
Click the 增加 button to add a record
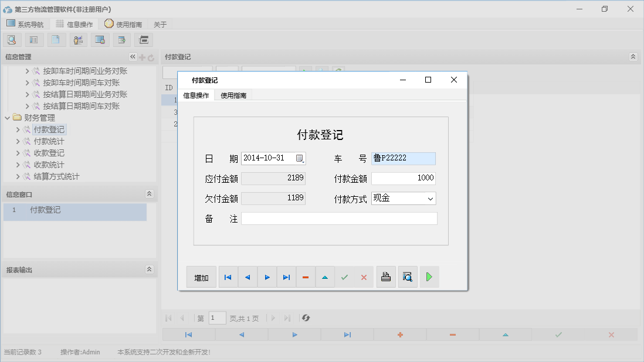[201, 276]
